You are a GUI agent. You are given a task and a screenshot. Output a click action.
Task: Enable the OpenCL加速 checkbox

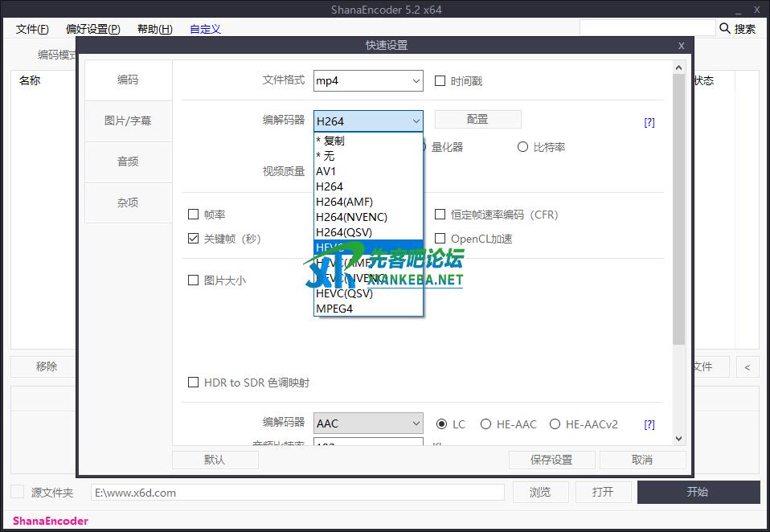point(440,239)
